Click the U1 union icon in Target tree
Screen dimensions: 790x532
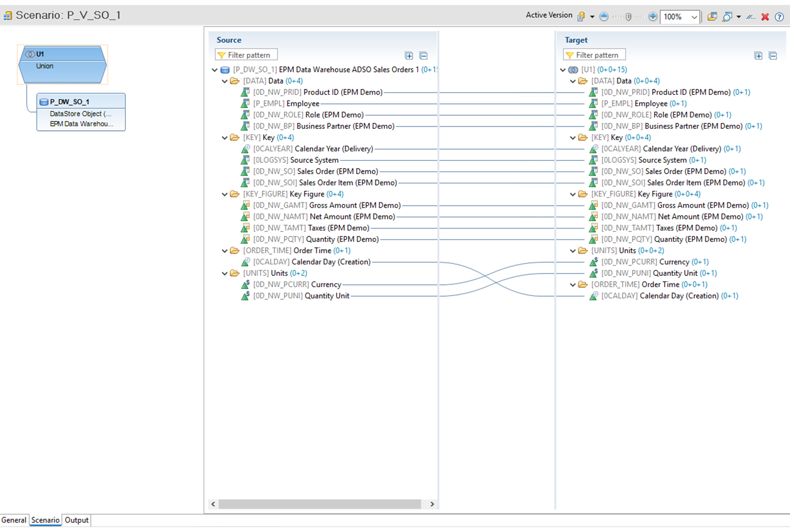[573, 70]
